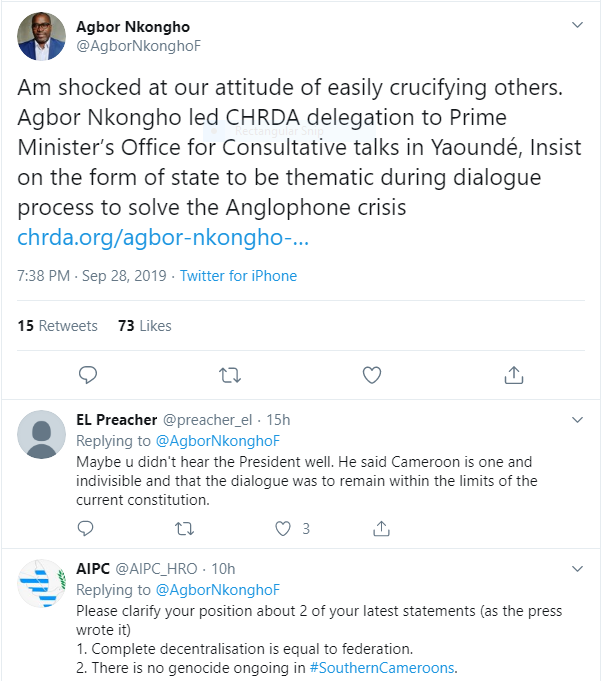
Task: Expand the main tweet options chevron
Action: 577,24
